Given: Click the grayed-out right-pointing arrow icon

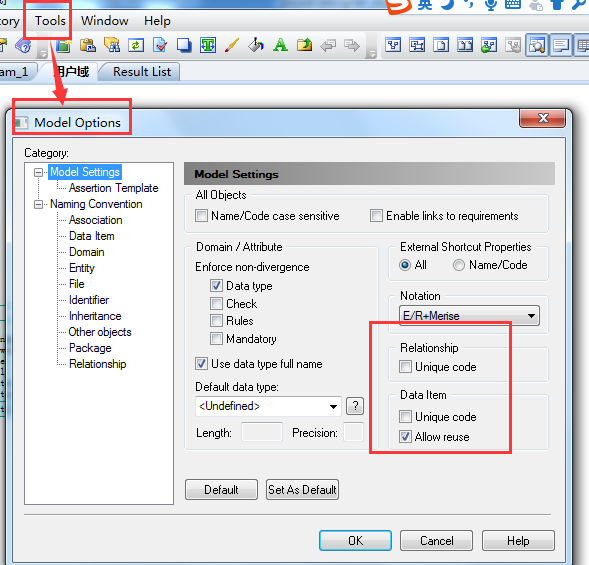Looking at the screenshot, I should point(352,46).
